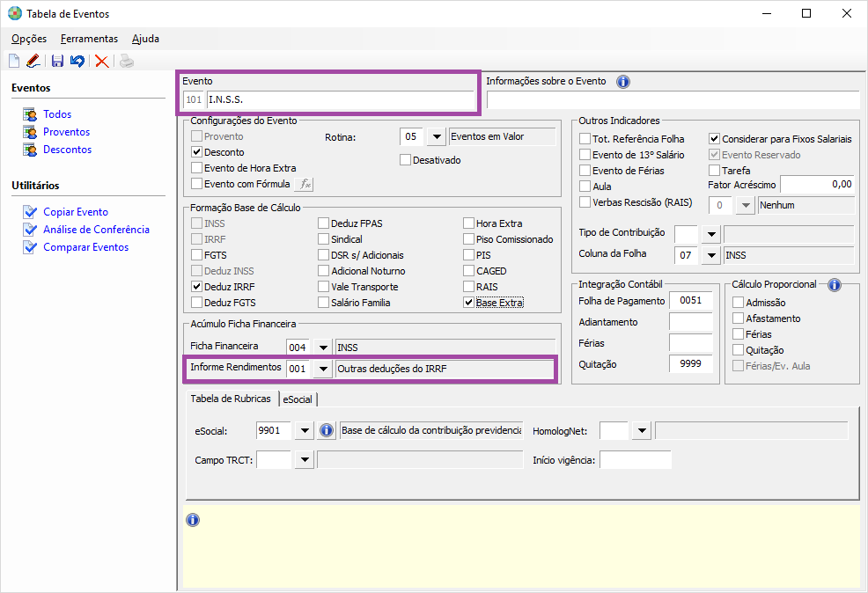This screenshot has width=868, height=593.
Task: Open the Coluna da Folha dropdown
Action: (x=710, y=255)
